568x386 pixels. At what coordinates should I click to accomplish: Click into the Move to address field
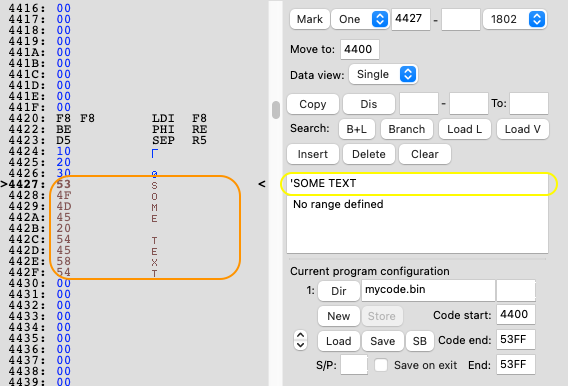tap(360, 49)
